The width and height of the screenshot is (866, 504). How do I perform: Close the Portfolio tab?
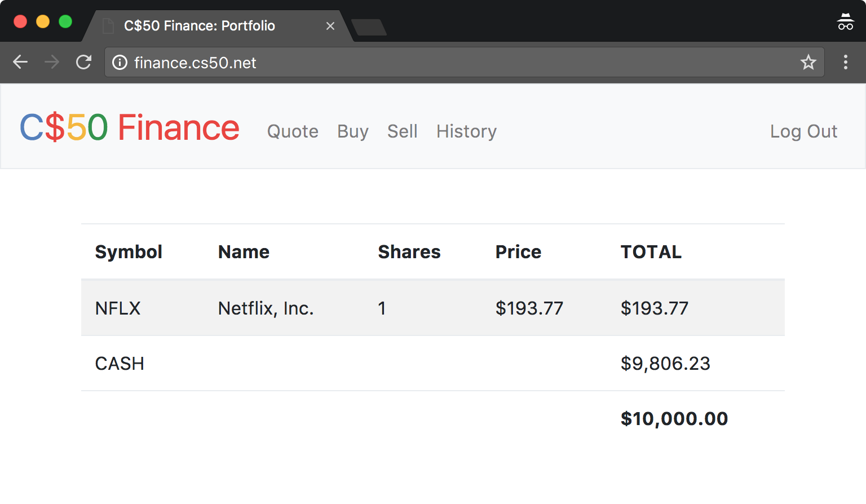[330, 26]
